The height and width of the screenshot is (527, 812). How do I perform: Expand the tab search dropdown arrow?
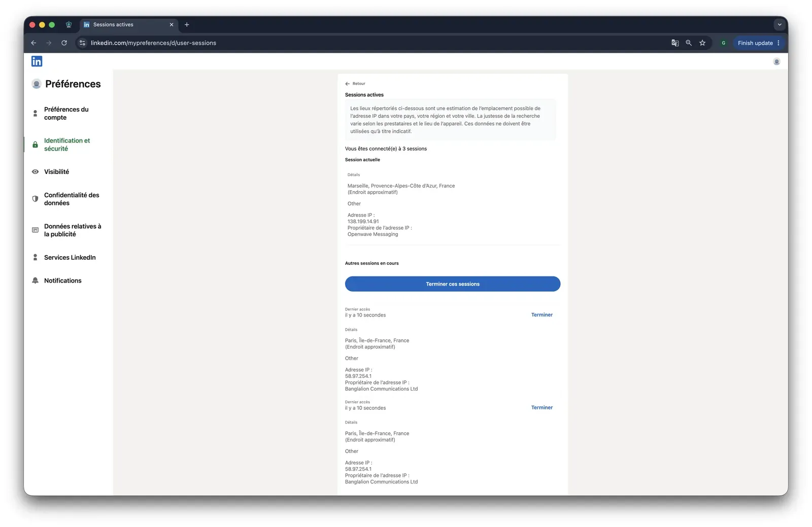[780, 24]
